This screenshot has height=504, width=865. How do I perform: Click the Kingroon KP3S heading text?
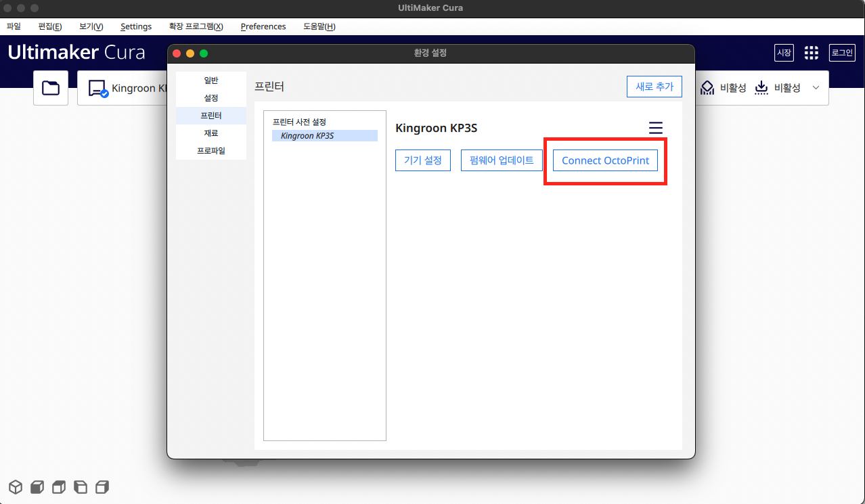point(437,128)
